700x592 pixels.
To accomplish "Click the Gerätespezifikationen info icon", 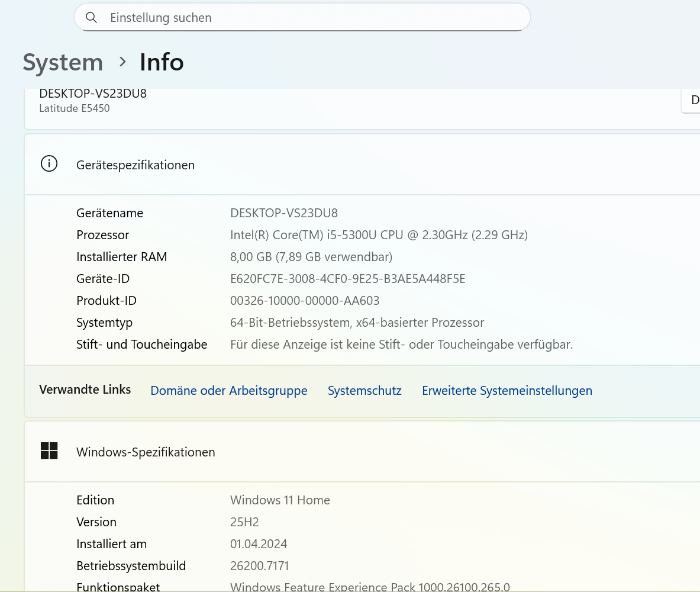I will [x=49, y=164].
